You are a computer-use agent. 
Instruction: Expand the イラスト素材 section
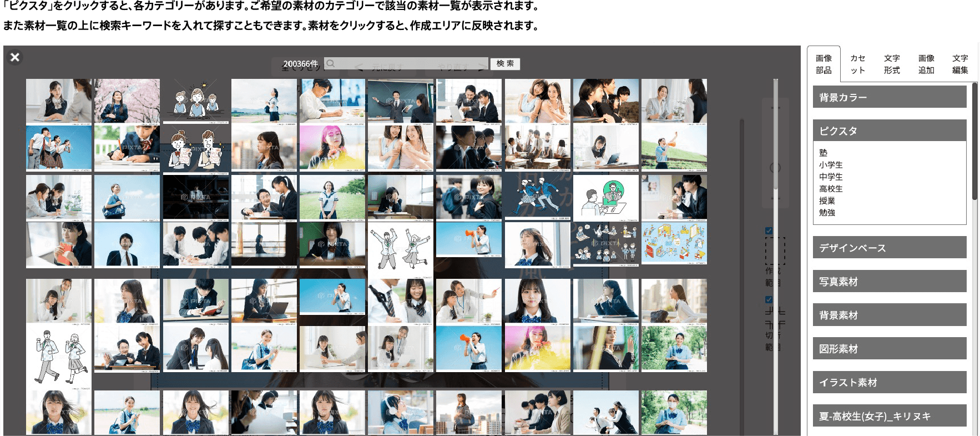click(x=890, y=382)
